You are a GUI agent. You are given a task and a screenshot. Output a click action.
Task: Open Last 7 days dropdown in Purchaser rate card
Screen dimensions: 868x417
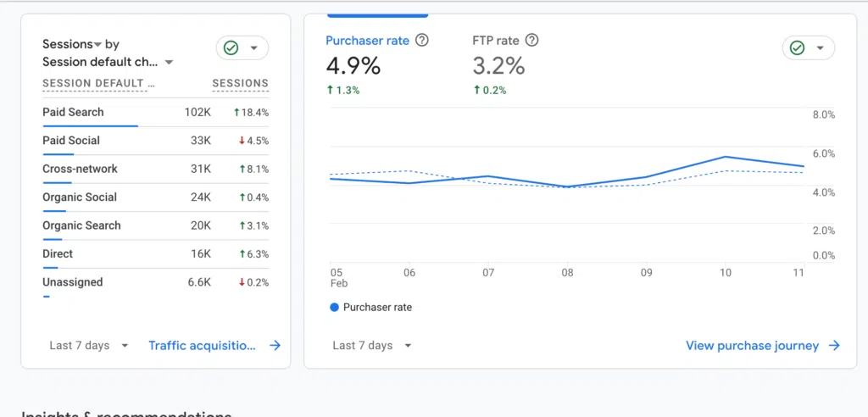click(372, 346)
